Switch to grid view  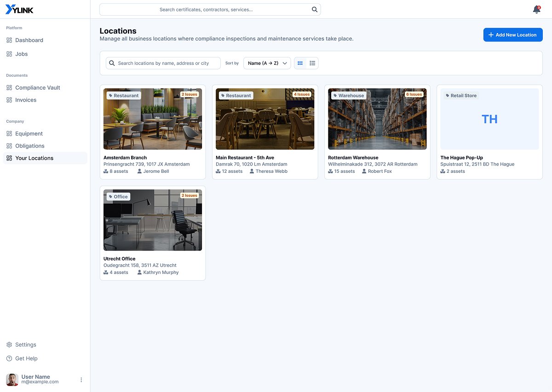click(300, 63)
